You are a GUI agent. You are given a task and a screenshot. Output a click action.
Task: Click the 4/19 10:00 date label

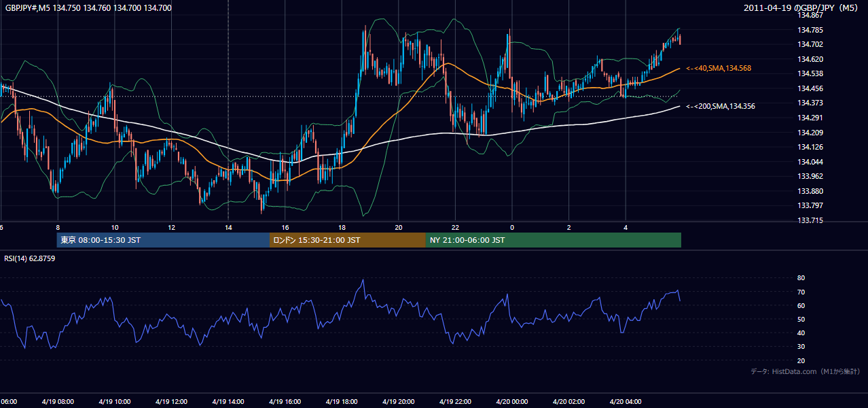tap(115, 402)
